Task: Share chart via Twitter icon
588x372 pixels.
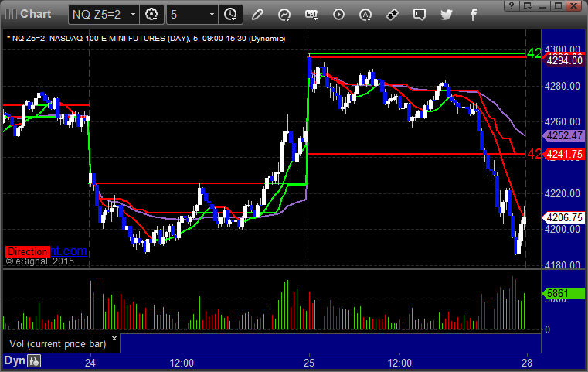Action: point(447,14)
